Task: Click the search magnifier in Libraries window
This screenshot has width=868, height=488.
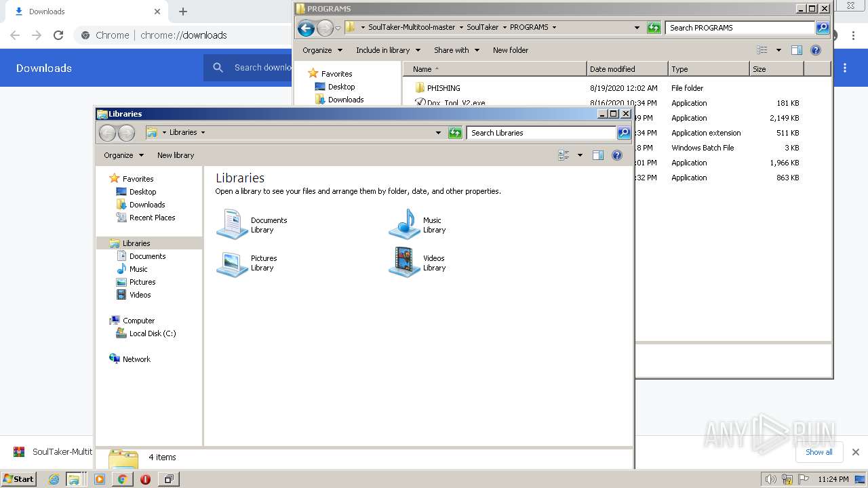Action: coord(624,133)
